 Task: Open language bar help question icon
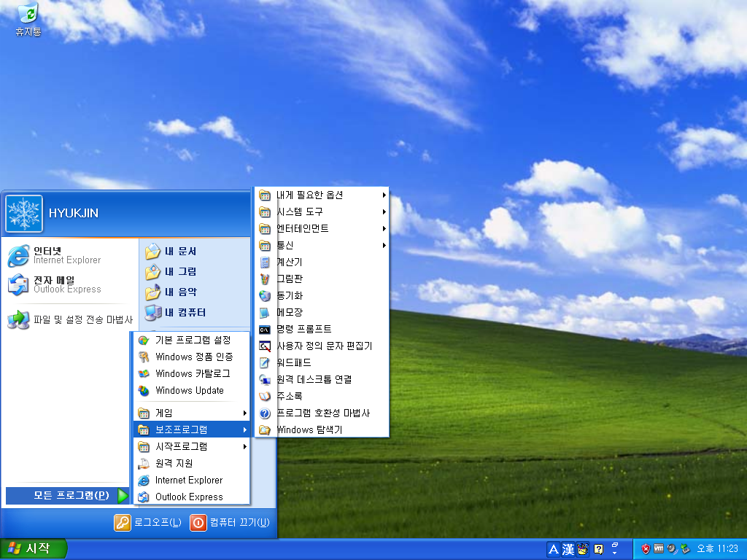[599, 550]
